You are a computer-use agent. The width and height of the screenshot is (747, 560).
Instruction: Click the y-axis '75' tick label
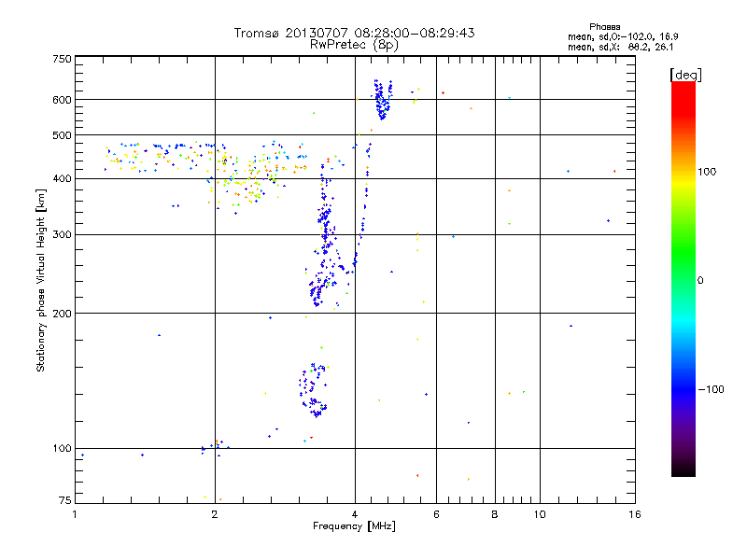click(x=65, y=500)
